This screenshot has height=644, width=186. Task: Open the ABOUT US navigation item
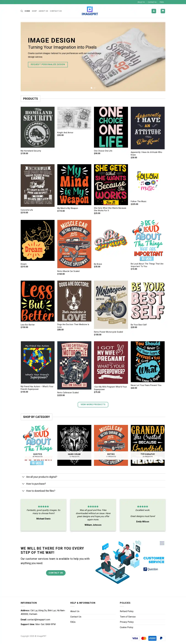pos(43,11)
